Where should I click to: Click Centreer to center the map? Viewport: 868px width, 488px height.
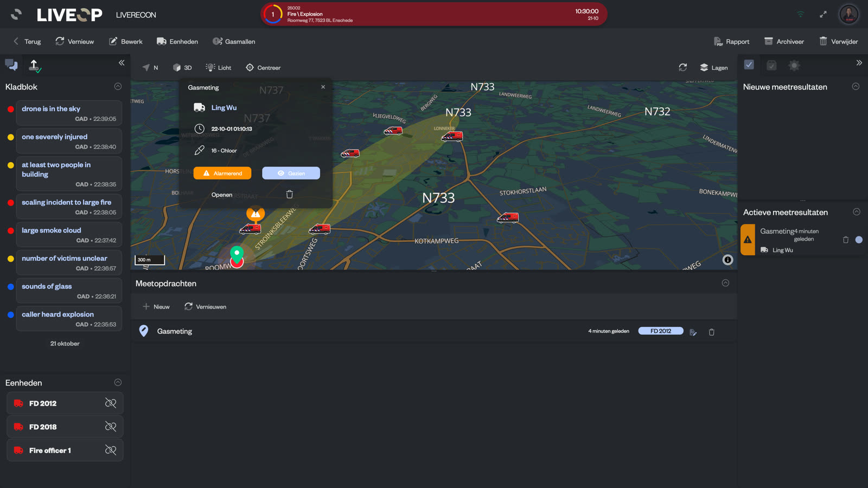pos(263,68)
